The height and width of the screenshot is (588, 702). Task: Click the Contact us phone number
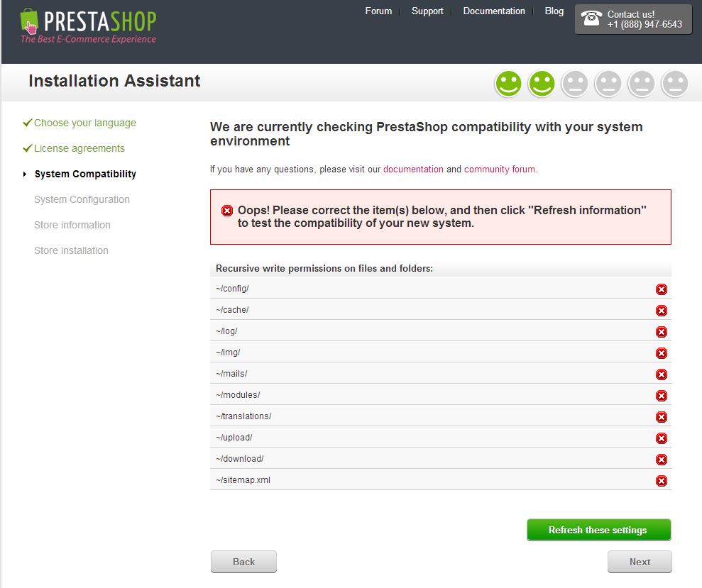click(645, 25)
